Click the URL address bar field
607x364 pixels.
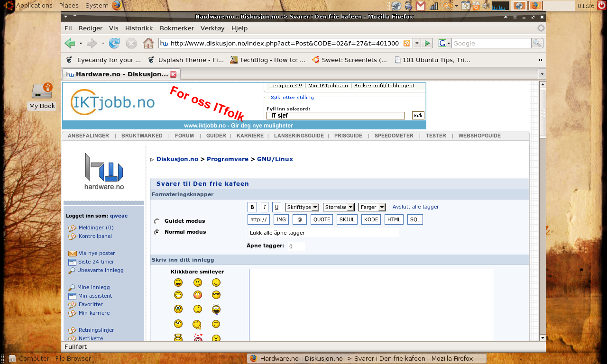coord(285,43)
